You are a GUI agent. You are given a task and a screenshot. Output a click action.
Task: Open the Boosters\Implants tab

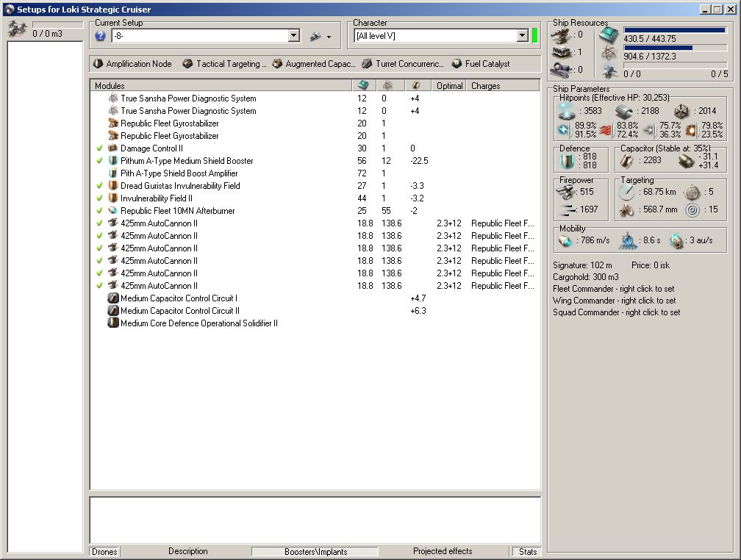pos(315,551)
